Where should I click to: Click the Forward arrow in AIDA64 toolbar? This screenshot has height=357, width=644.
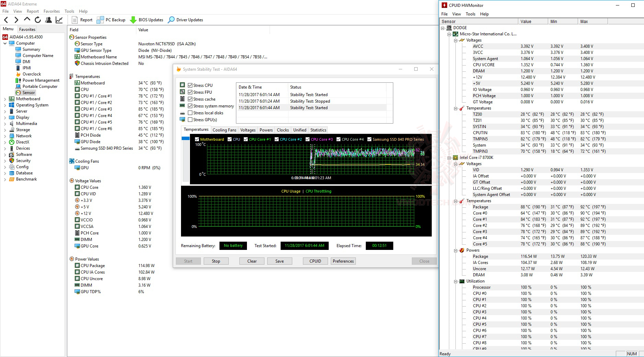(x=16, y=20)
